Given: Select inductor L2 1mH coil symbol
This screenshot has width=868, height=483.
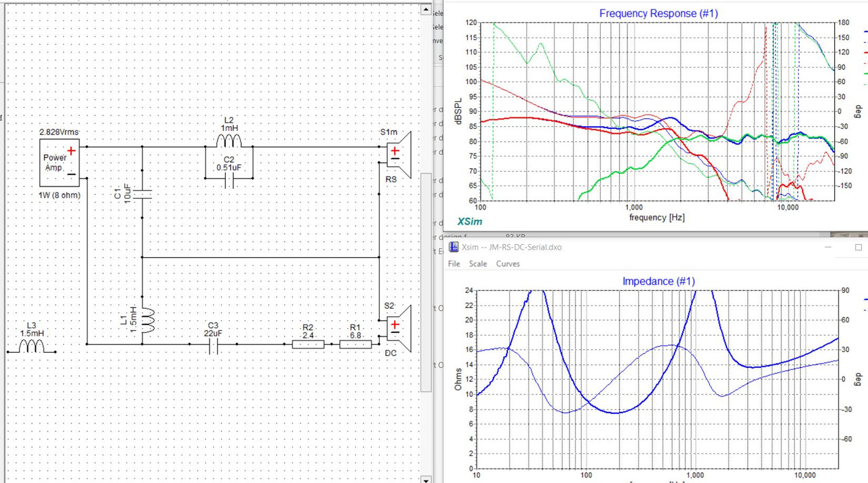Looking at the screenshot, I should point(229,140).
